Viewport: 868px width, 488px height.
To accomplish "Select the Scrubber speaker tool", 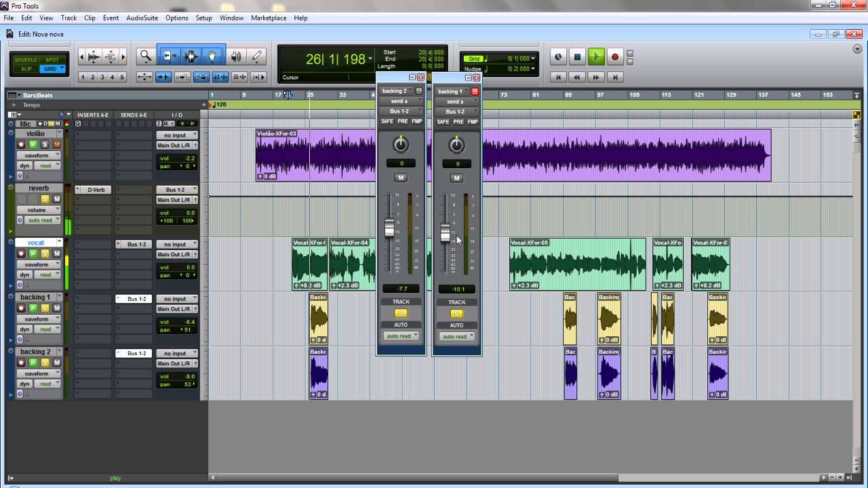I will tap(236, 57).
